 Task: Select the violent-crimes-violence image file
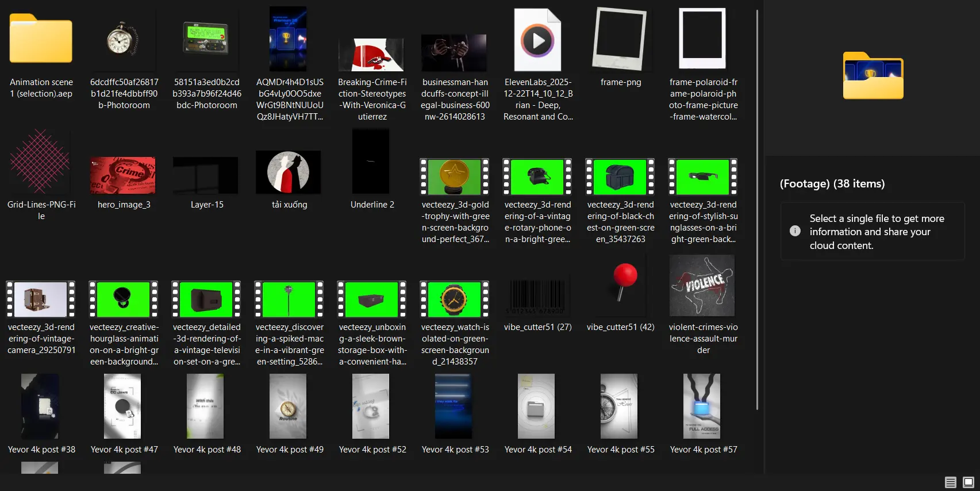[702, 286]
